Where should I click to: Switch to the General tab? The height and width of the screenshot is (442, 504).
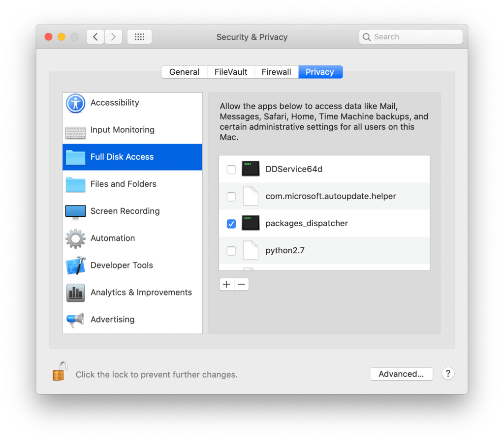[185, 72]
